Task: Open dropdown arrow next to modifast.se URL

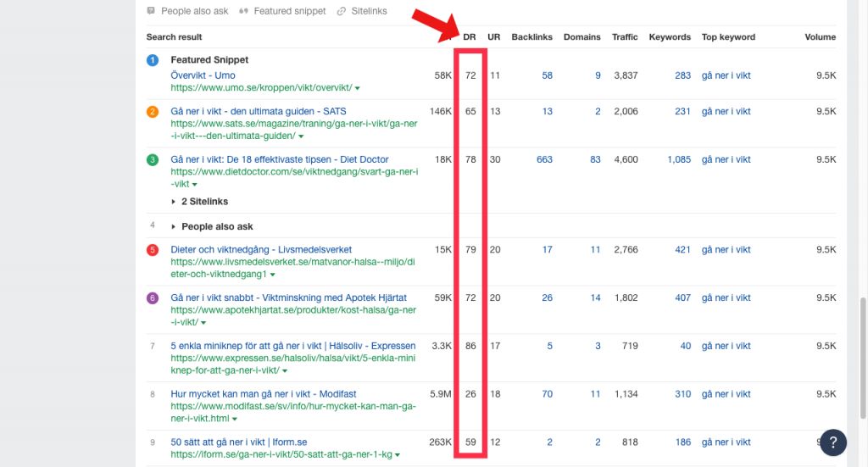Action: pos(235,419)
